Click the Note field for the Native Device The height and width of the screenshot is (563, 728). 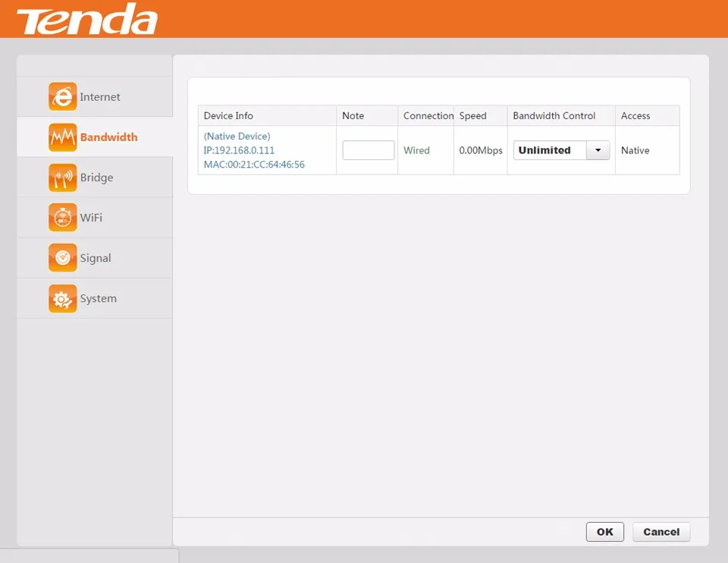coord(369,150)
